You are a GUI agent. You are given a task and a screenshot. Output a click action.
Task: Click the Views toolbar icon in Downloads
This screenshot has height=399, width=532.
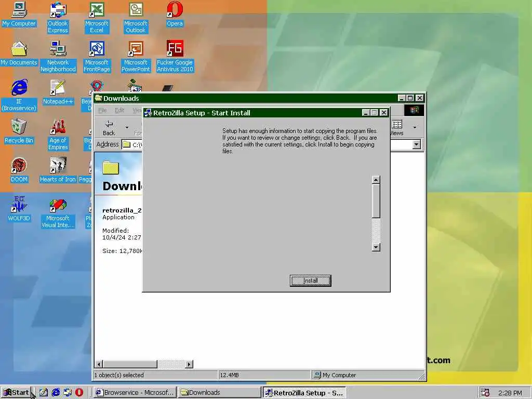397,128
